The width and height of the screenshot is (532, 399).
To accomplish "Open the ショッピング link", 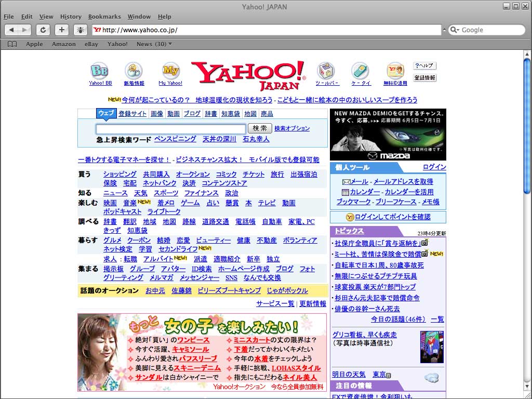I will pos(120,175).
